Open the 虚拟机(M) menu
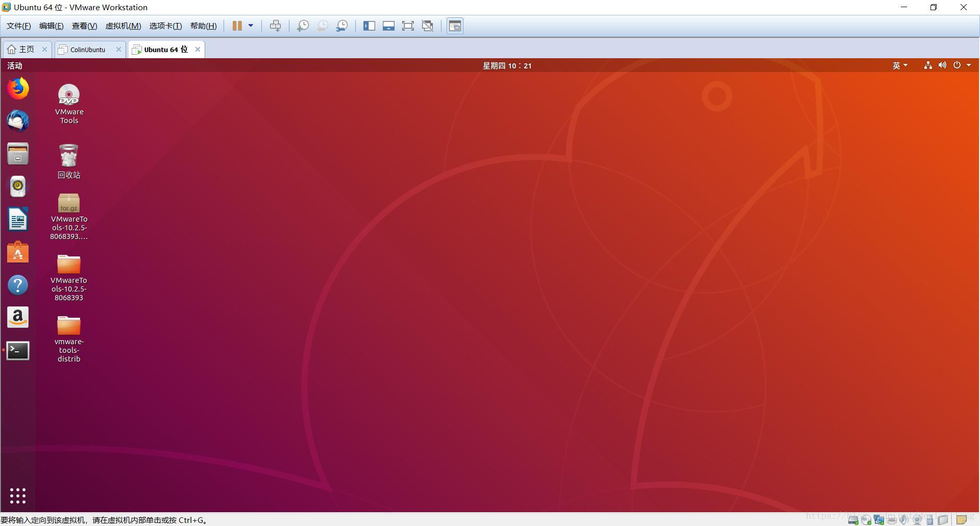 click(123, 26)
